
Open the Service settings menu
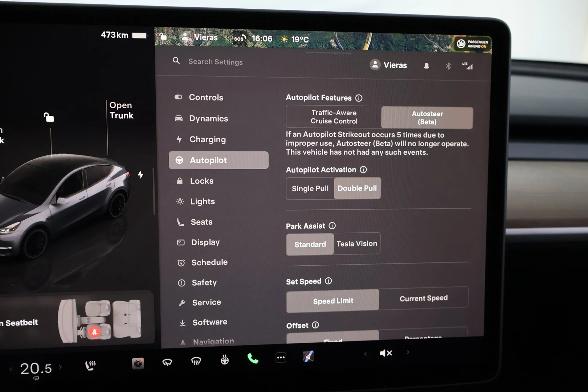pyautogui.click(x=199, y=302)
